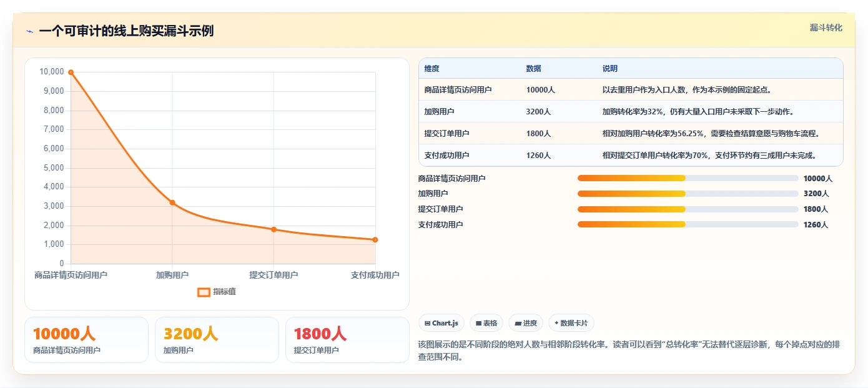Click the paragraph starting 该图展示的是

coord(629,352)
